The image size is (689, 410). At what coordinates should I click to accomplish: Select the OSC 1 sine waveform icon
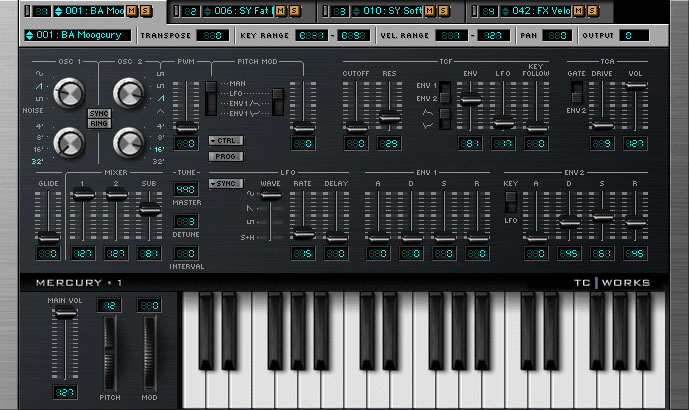[x=40, y=73]
